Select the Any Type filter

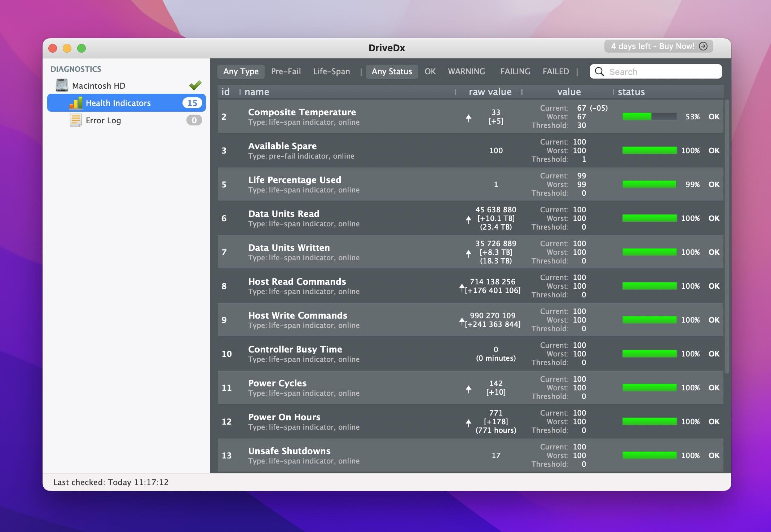[241, 71]
